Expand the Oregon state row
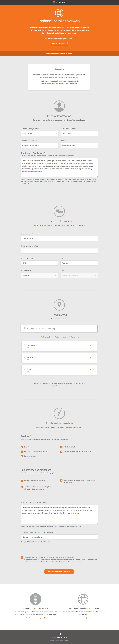This screenshot has height=644, width=119. pyautogui.click(x=25, y=369)
